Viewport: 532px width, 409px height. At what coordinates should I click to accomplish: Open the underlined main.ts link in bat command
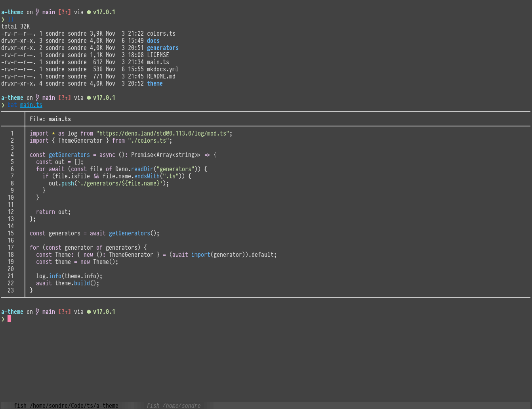coord(31,105)
